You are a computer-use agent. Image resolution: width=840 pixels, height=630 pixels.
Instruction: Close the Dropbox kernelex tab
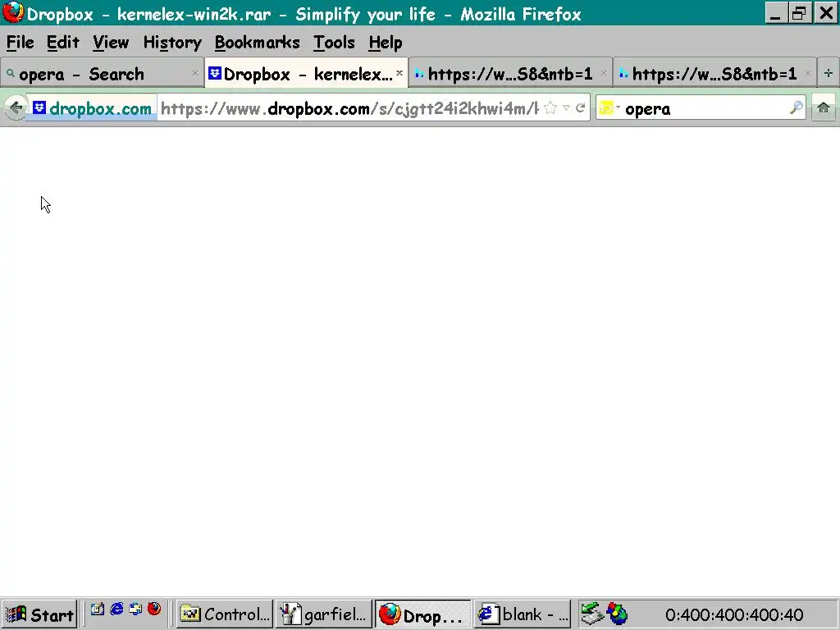point(399,73)
